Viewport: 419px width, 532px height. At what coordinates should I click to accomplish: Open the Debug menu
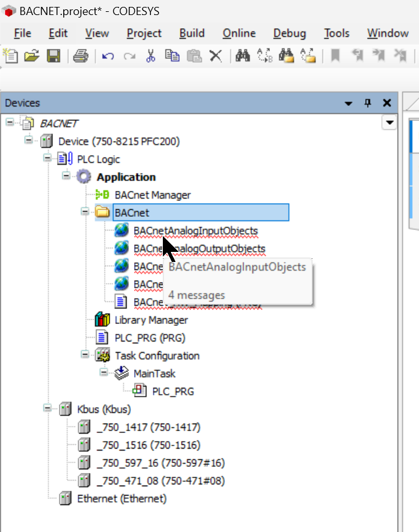(x=289, y=33)
